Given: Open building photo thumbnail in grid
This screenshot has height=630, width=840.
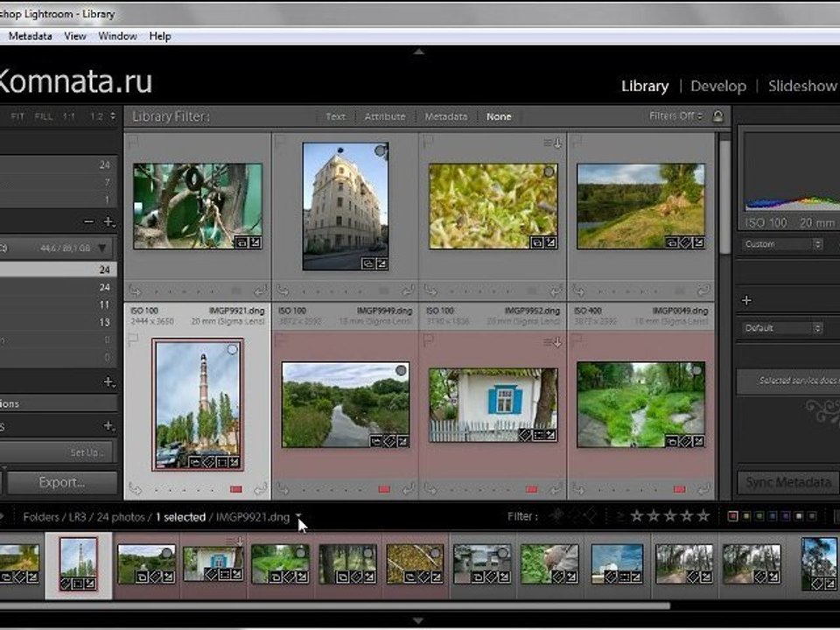Looking at the screenshot, I should 345,206.
